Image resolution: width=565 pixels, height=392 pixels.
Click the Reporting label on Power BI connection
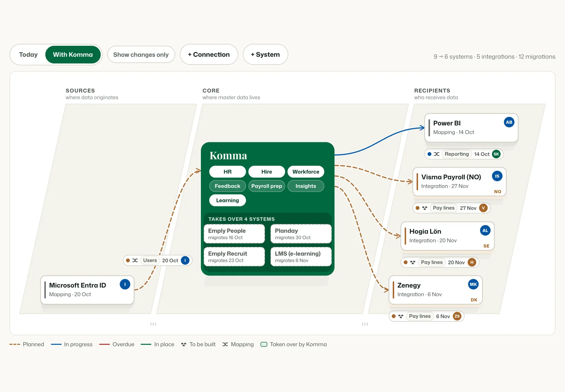click(x=457, y=154)
